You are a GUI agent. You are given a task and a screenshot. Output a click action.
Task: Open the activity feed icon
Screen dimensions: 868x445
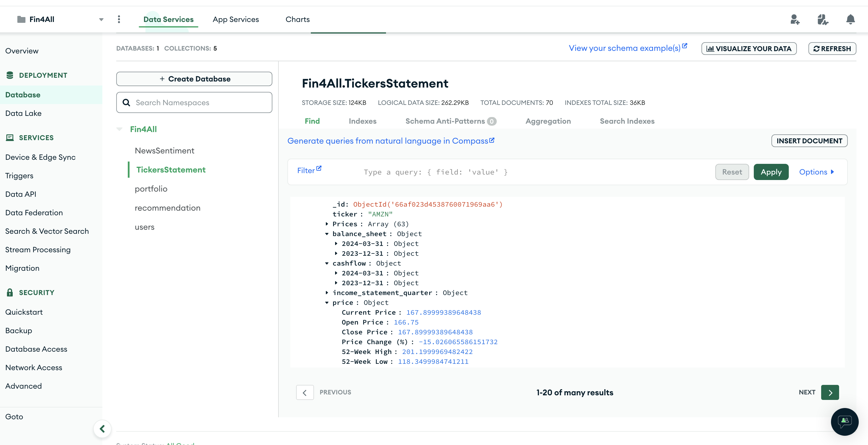pyautogui.click(x=823, y=20)
